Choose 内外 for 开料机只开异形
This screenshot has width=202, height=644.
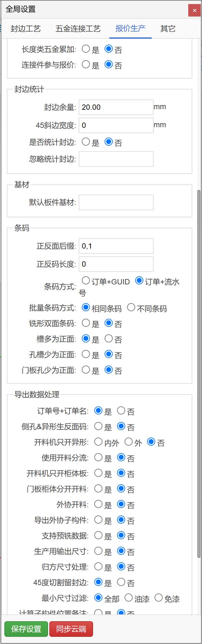pos(98,442)
